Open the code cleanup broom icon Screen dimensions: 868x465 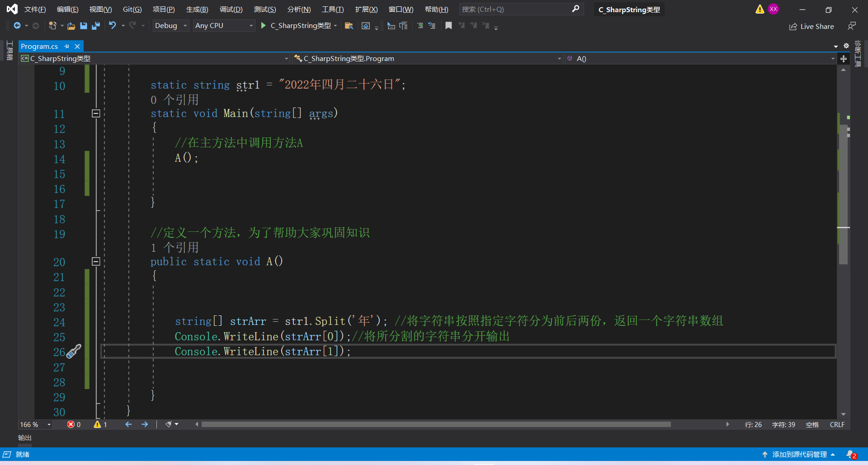point(169,424)
